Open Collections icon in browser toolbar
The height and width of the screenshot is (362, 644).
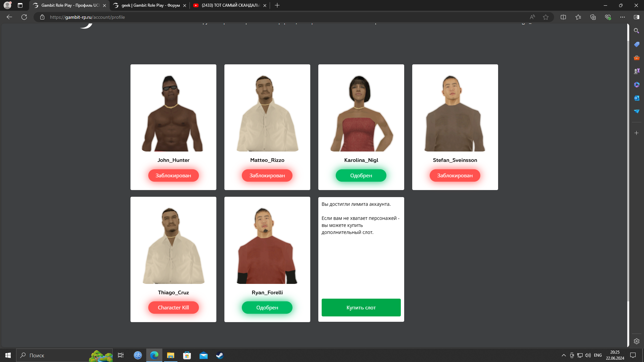coord(593,17)
